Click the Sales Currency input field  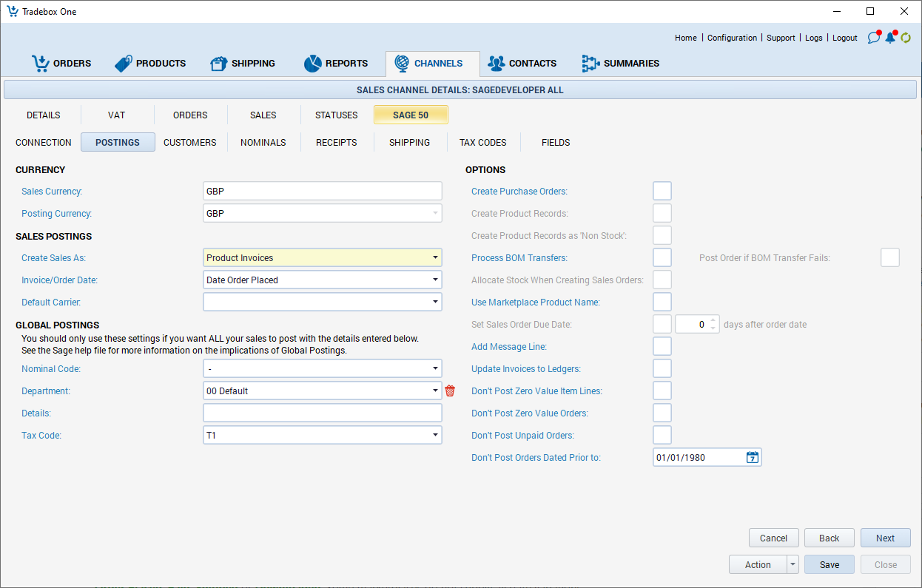tap(323, 191)
